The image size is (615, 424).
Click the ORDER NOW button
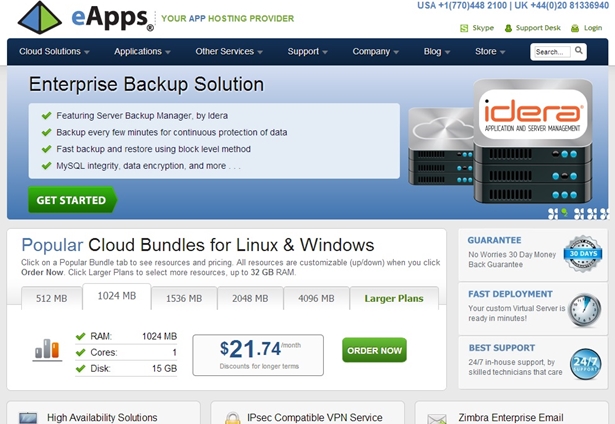tap(374, 350)
